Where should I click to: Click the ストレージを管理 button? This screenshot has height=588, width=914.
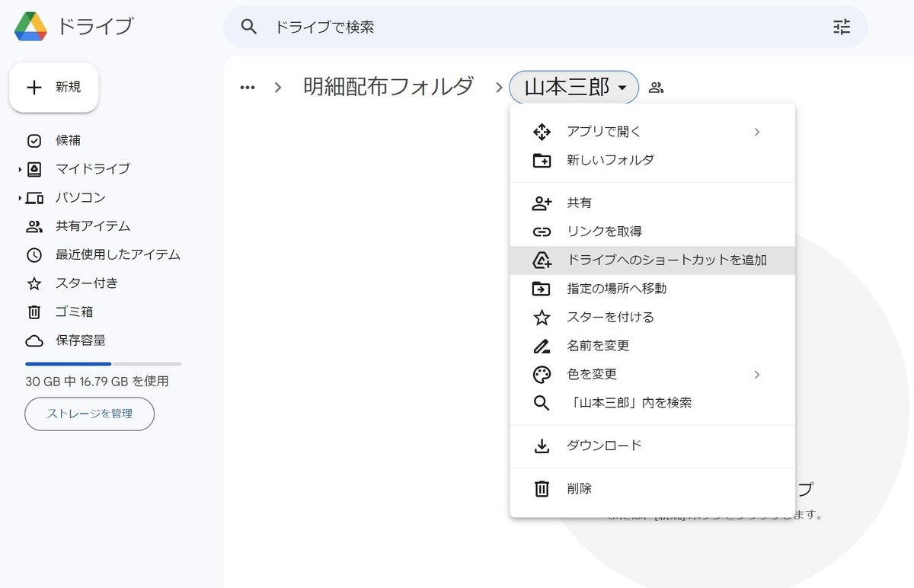pyautogui.click(x=90, y=414)
